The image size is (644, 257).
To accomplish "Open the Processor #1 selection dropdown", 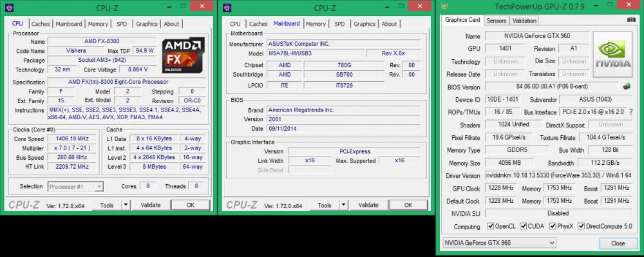I will tap(75, 187).
